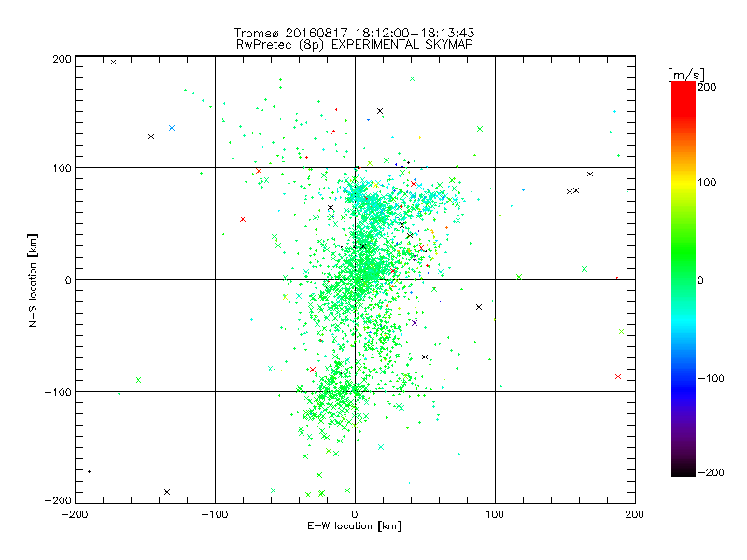
Task: Click the E-W axis tick label '200'
Action: point(635,514)
